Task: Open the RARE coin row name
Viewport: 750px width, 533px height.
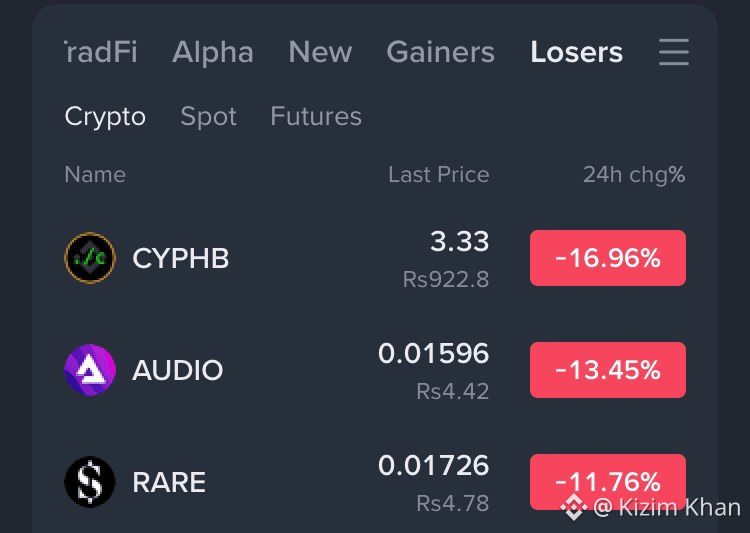Action: coord(169,482)
